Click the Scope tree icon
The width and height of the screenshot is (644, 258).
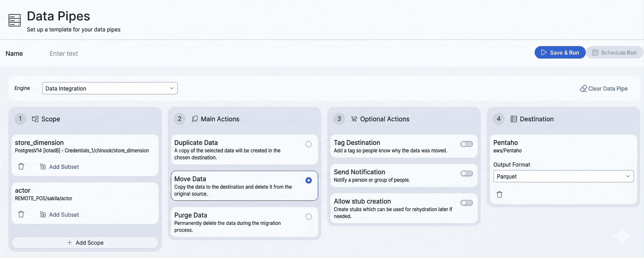tap(35, 119)
